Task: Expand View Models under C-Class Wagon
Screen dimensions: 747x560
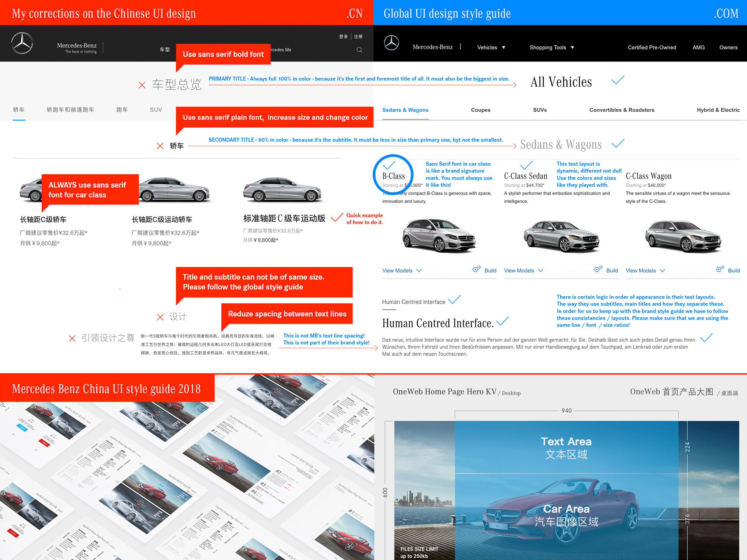Action: click(645, 271)
